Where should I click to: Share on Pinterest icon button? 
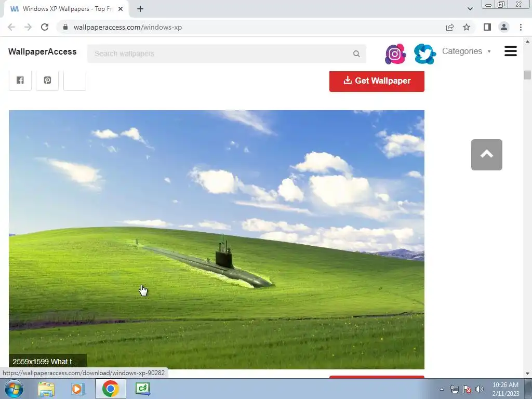coord(47,80)
